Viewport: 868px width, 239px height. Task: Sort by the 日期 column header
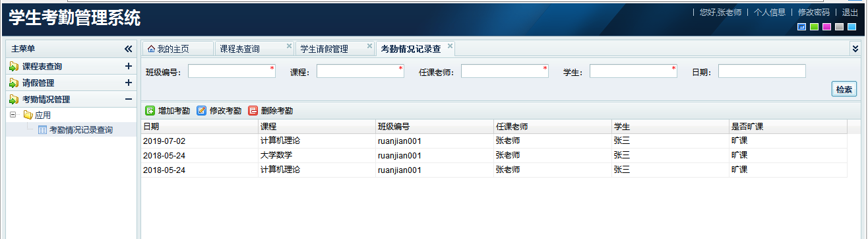[200, 126]
